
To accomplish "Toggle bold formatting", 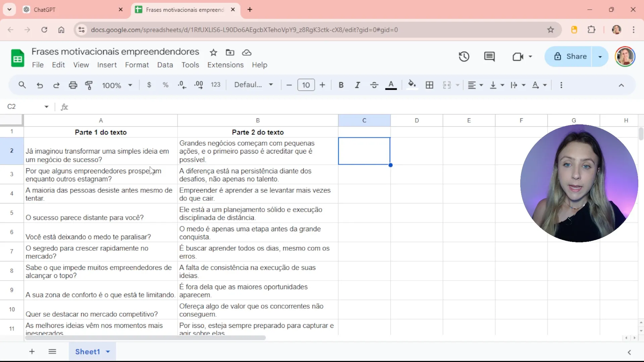I will click(x=341, y=85).
